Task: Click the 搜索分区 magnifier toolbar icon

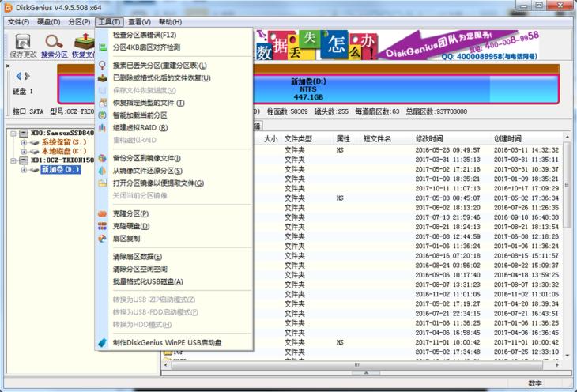Action: click(54, 42)
